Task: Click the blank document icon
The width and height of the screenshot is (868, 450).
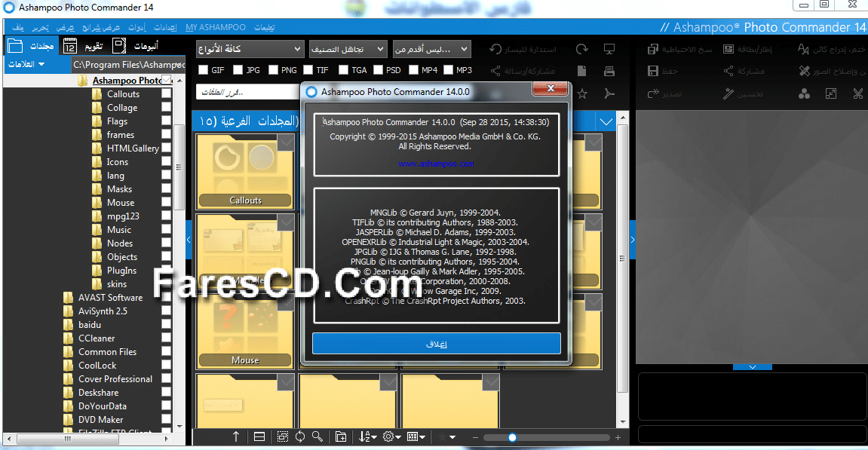Action: point(581,71)
